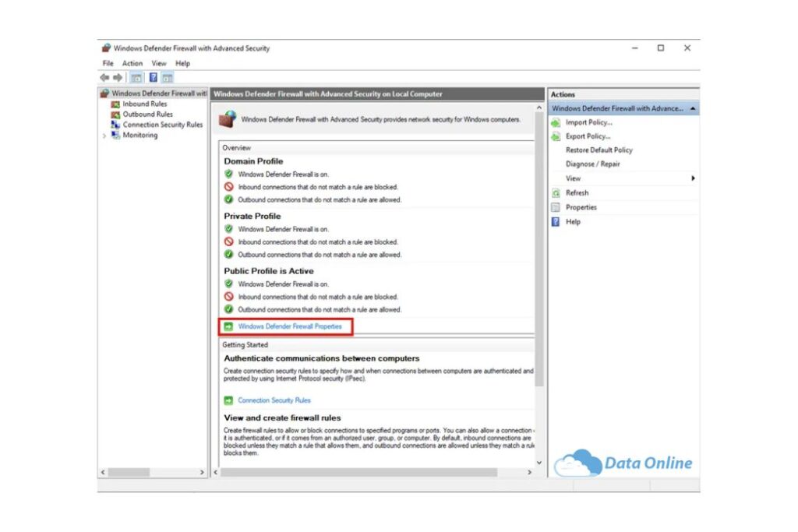The width and height of the screenshot is (798, 532).
Task: Click green arrow icon beside Firewall Properties link
Action: click(228, 326)
